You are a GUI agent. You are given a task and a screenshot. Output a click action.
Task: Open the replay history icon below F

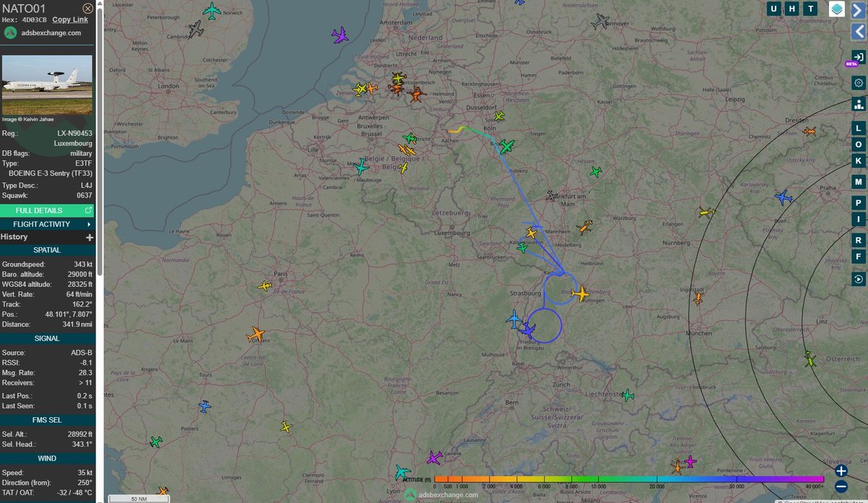pos(859,279)
